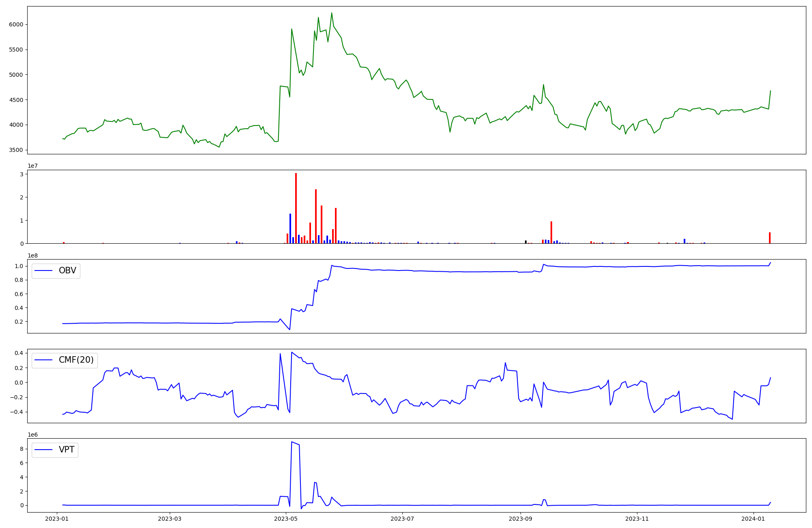Image resolution: width=812 pixels, height=528 pixels.
Task: Click the VPT legend label
Action: pyautogui.click(x=67, y=450)
